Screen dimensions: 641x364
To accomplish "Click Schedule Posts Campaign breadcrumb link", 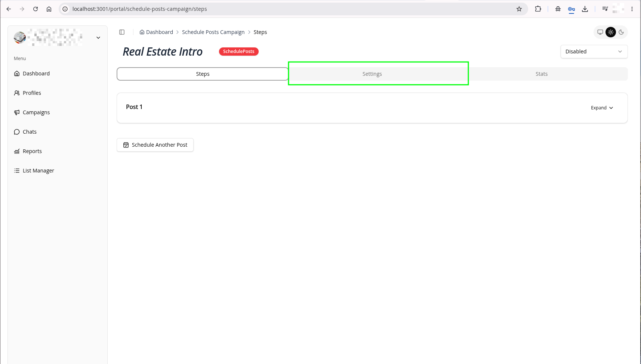I will [x=213, y=32].
